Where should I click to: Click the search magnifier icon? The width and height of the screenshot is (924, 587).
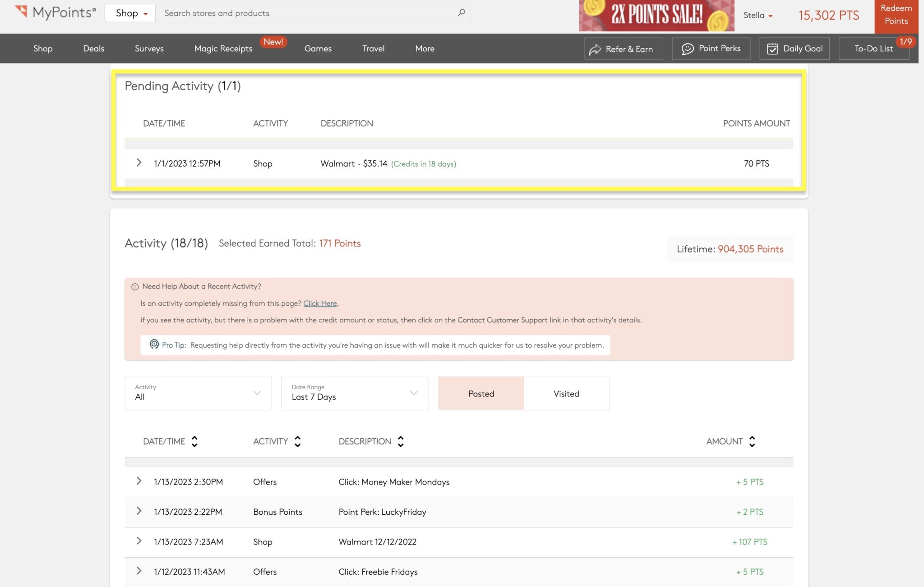[461, 13]
